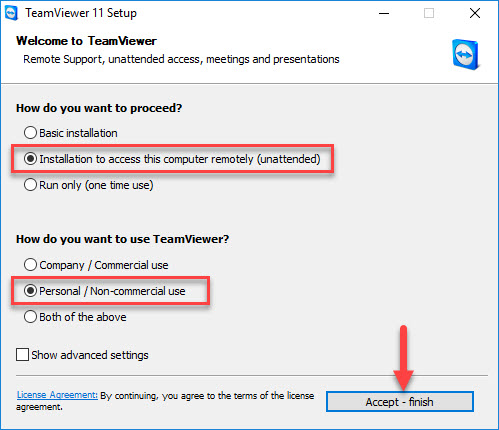Click the How do you want to proceed heading
499x430 pixels.
99,108
